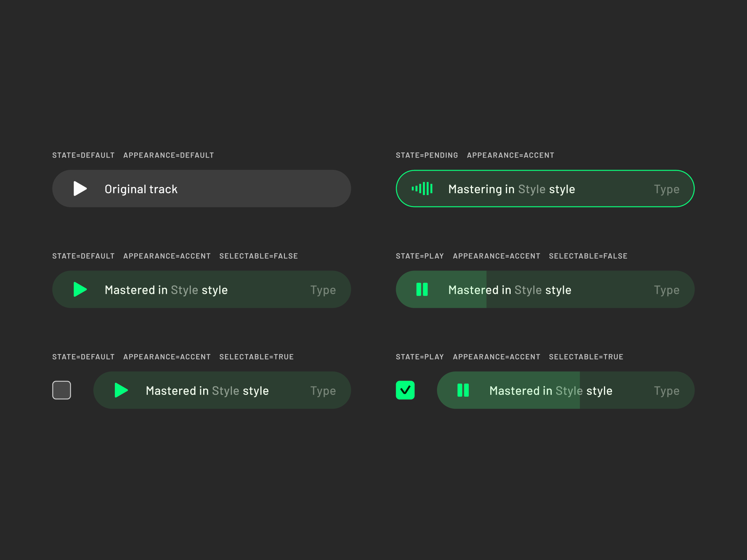
Task: Click 'Type' label in the SELECTABLE=FALSE playing pill
Action: pyautogui.click(x=666, y=290)
